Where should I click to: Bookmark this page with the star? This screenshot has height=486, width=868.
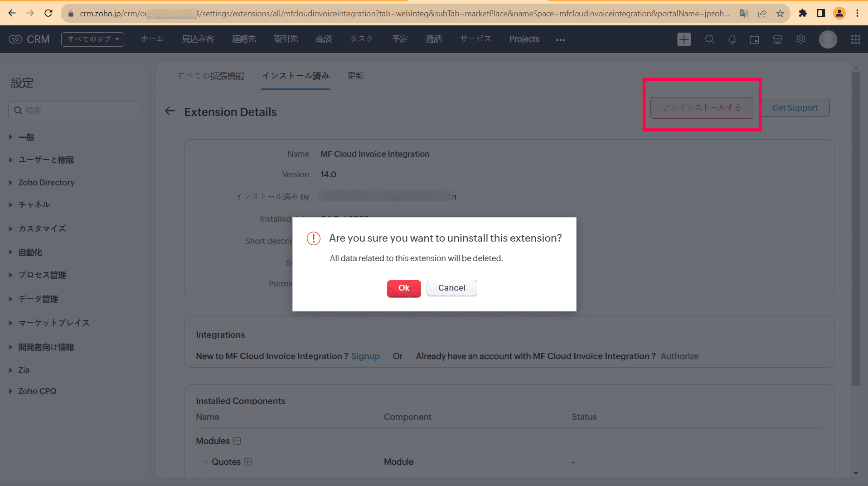click(780, 13)
